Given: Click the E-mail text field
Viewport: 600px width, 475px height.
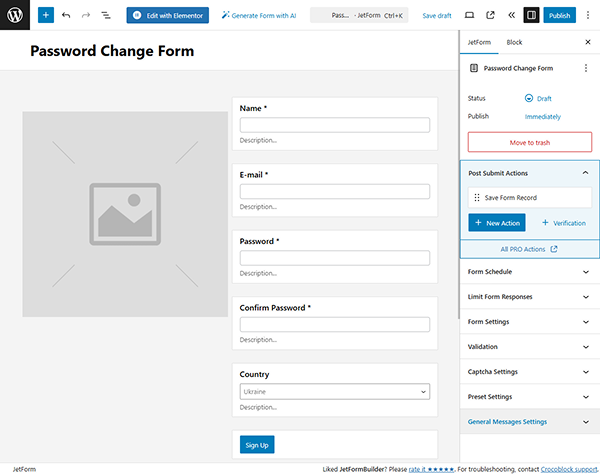Looking at the screenshot, I should point(335,191).
